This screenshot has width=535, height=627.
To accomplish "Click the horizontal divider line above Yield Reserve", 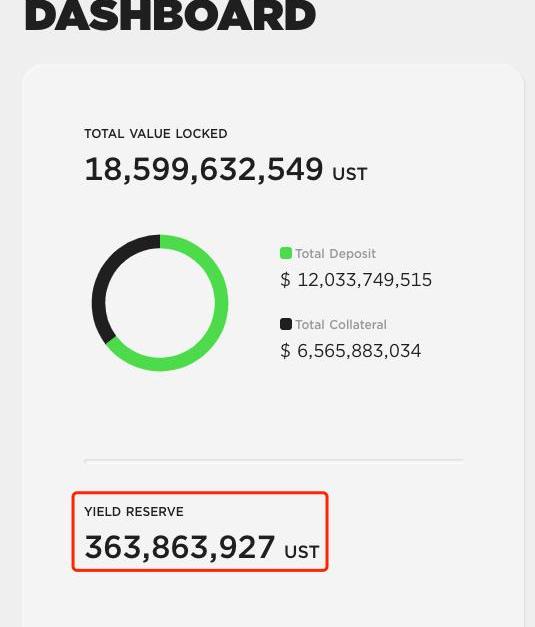I will coord(274,460).
